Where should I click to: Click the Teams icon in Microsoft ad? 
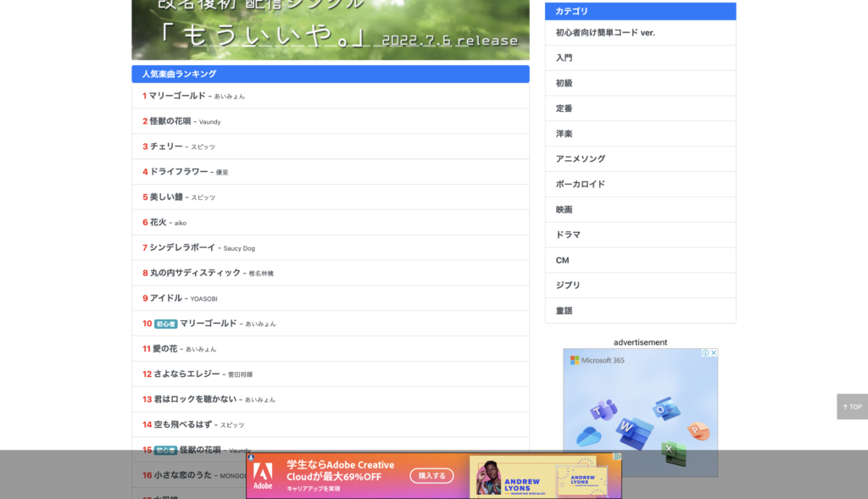pyautogui.click(x=604, y=409)
